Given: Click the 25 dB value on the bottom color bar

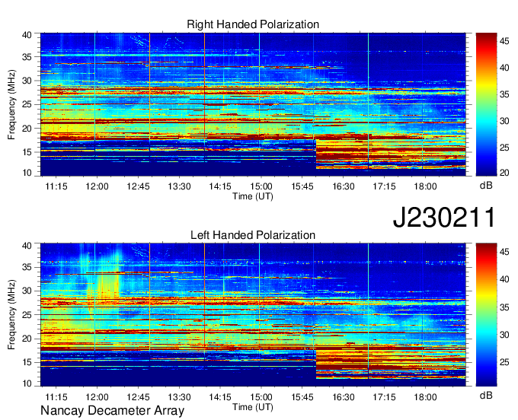Looking at the screenshot, I should (x=504, y=363).
